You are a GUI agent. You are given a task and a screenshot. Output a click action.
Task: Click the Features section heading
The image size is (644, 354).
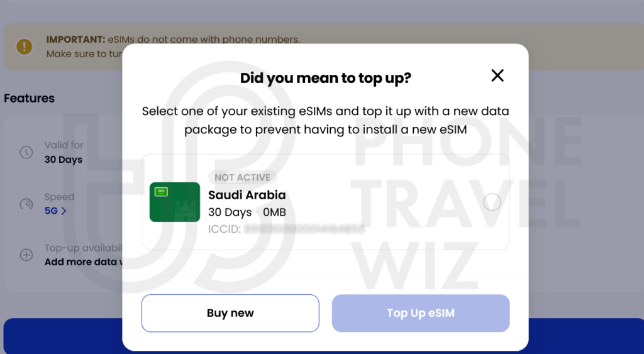pyautogui.click(x=30, y=98)
